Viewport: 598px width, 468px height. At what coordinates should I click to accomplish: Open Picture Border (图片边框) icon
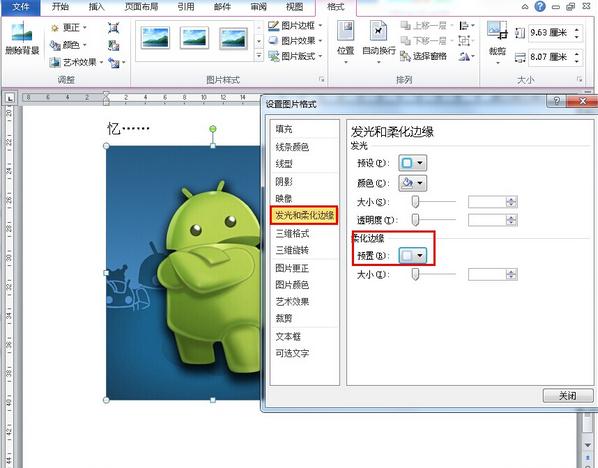click(x=273, y=26)
